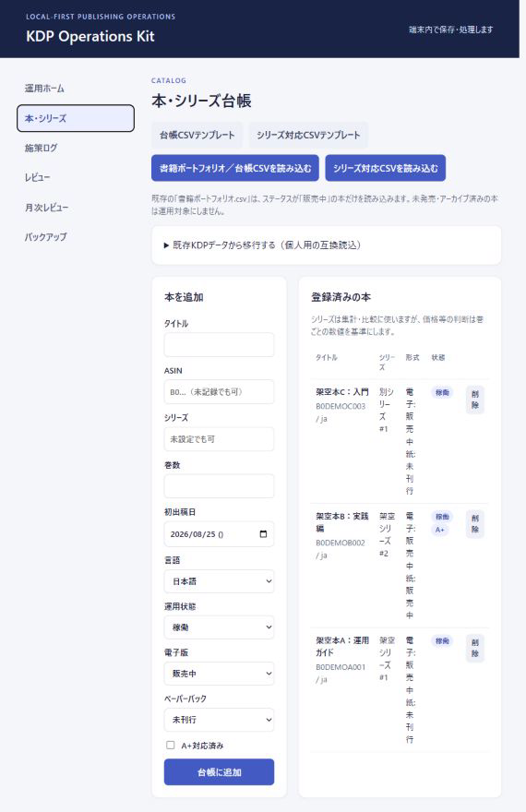Click the KDP Operations Kit header title

tap(90, 36)
